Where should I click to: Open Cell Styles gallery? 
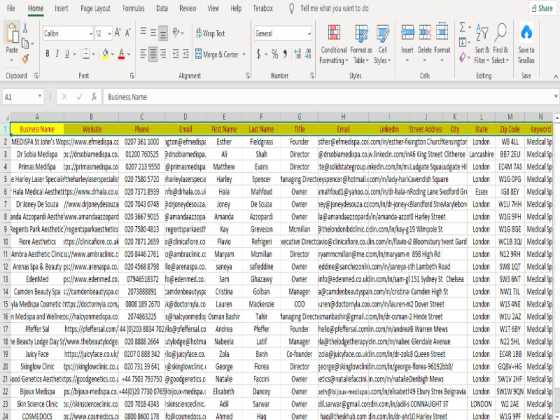[382, 44]
